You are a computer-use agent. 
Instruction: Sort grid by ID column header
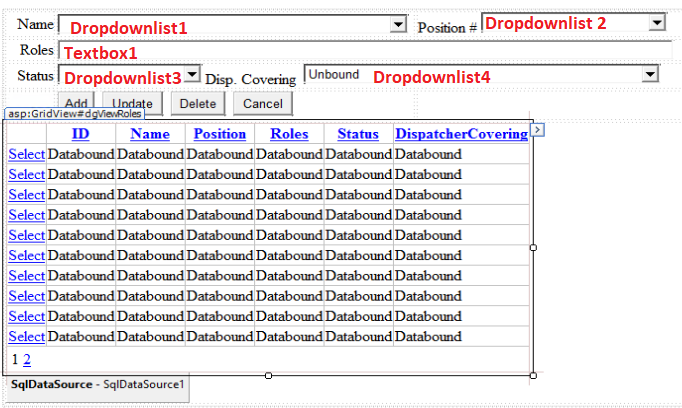pyautogui.click(x=80, y=134)
